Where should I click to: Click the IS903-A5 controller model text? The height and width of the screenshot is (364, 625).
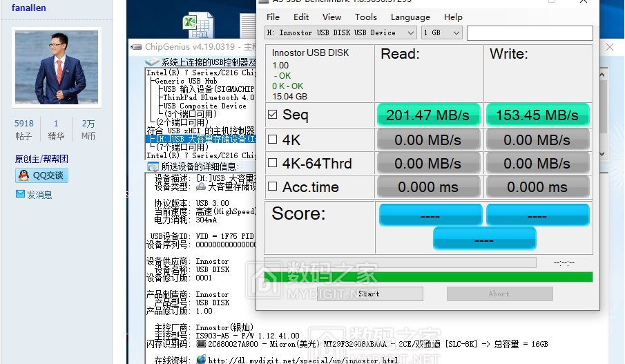[247, 336]
